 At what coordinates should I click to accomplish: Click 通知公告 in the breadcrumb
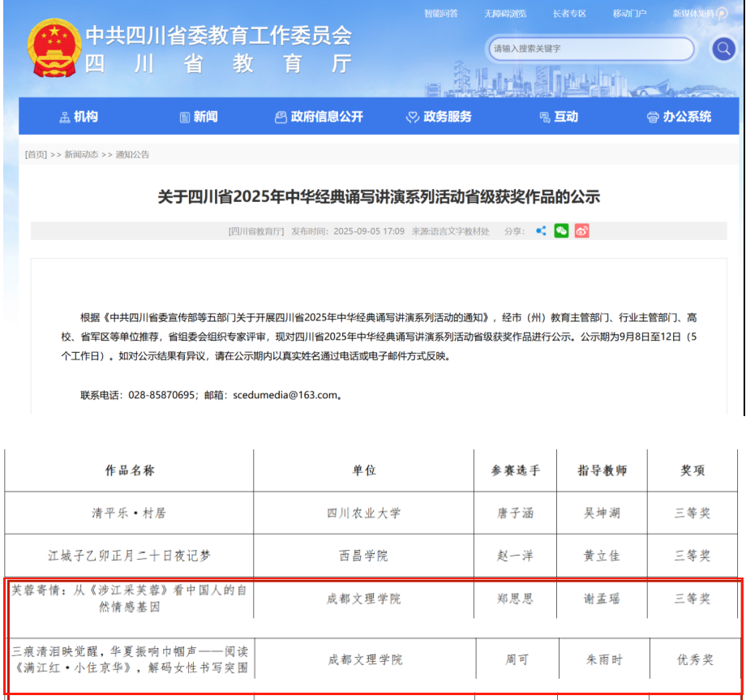(132, 155)
